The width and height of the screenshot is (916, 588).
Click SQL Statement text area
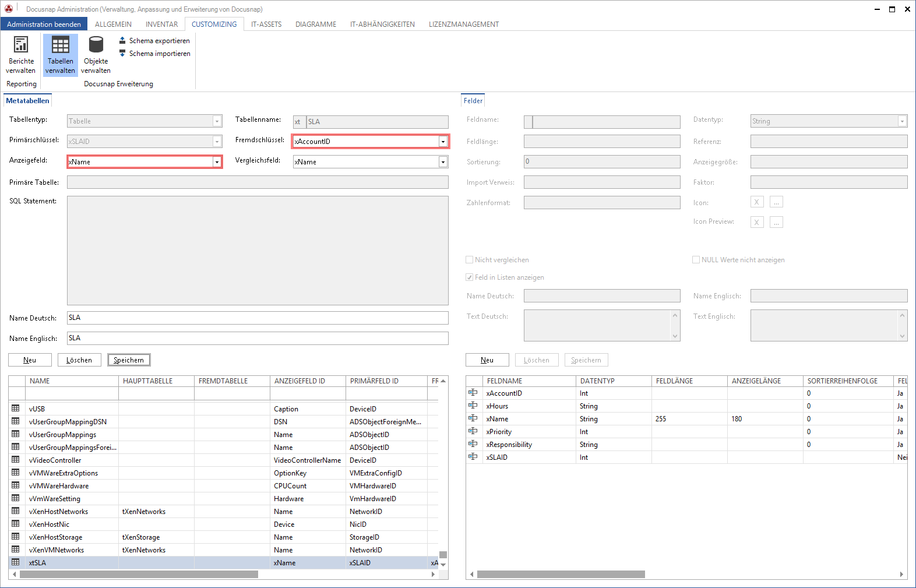coord(258,251)
